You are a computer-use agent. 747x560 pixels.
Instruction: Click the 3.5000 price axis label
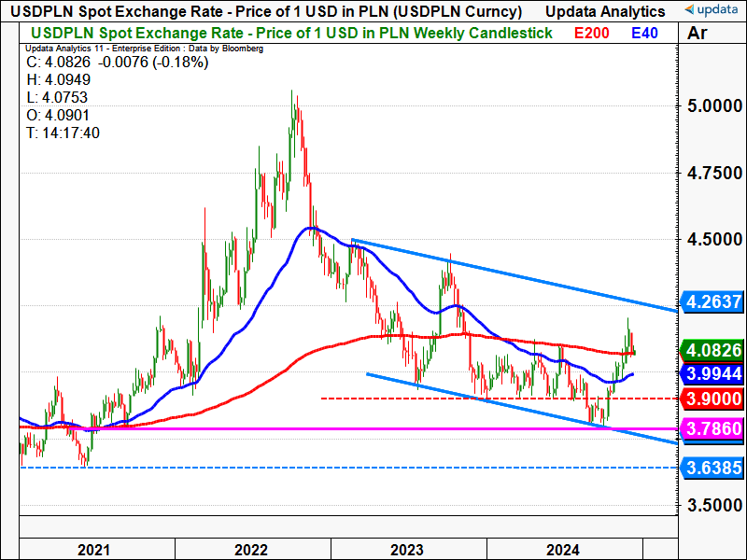point(714,505)
